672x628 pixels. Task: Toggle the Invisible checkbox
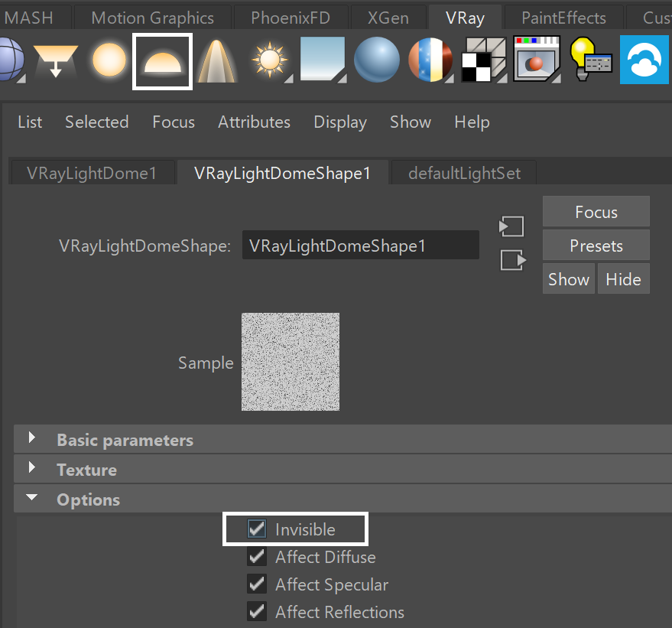(x=257, y=529)
